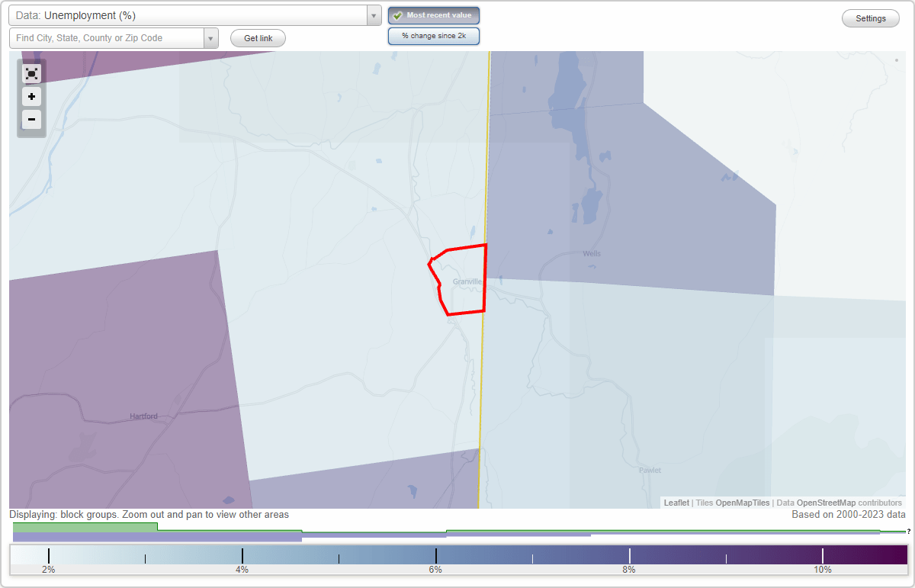The image size is (915, 588).
Task: Click the 10% mark on color scale
Action: tap(822, 570)
